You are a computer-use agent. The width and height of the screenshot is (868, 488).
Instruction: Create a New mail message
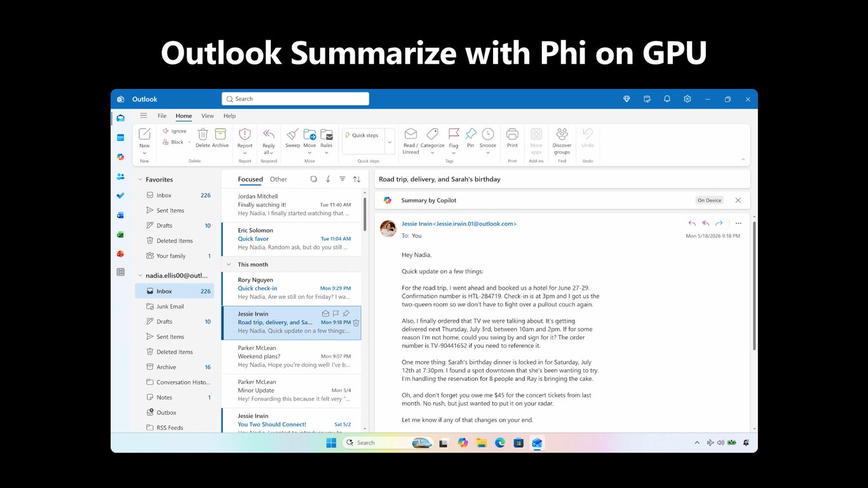(x=144, y=137)
